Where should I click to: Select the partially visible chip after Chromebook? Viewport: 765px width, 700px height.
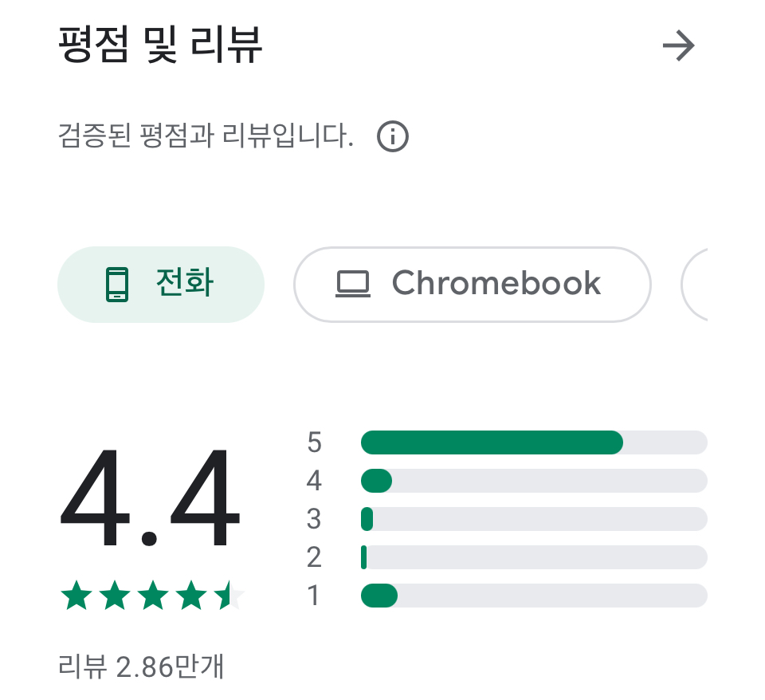click(x=694, y=284)
